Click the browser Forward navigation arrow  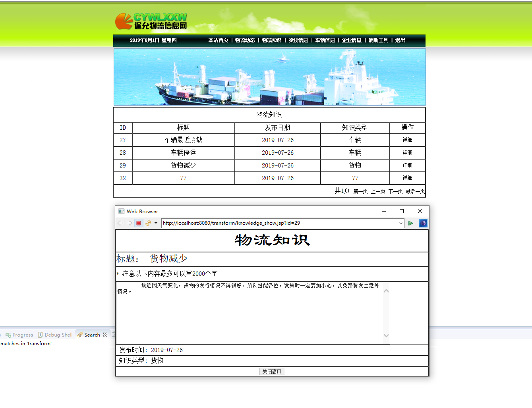pyautogui.click(x=129, y=223)
